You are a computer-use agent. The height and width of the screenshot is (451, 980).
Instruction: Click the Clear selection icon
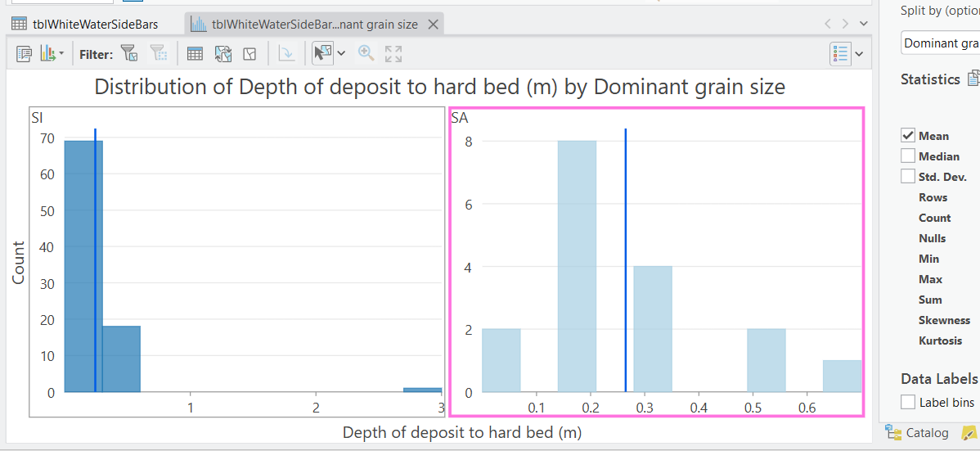250,54
